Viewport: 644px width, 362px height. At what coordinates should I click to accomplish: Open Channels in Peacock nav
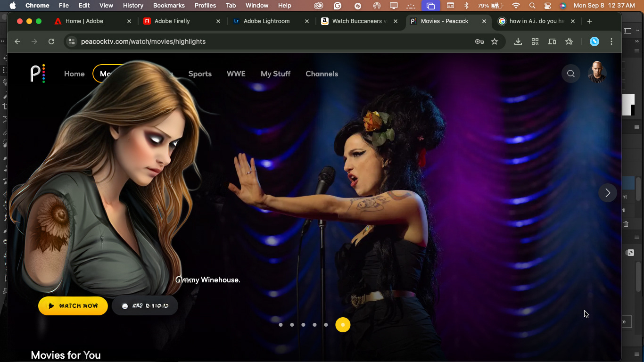coord(322,74)
